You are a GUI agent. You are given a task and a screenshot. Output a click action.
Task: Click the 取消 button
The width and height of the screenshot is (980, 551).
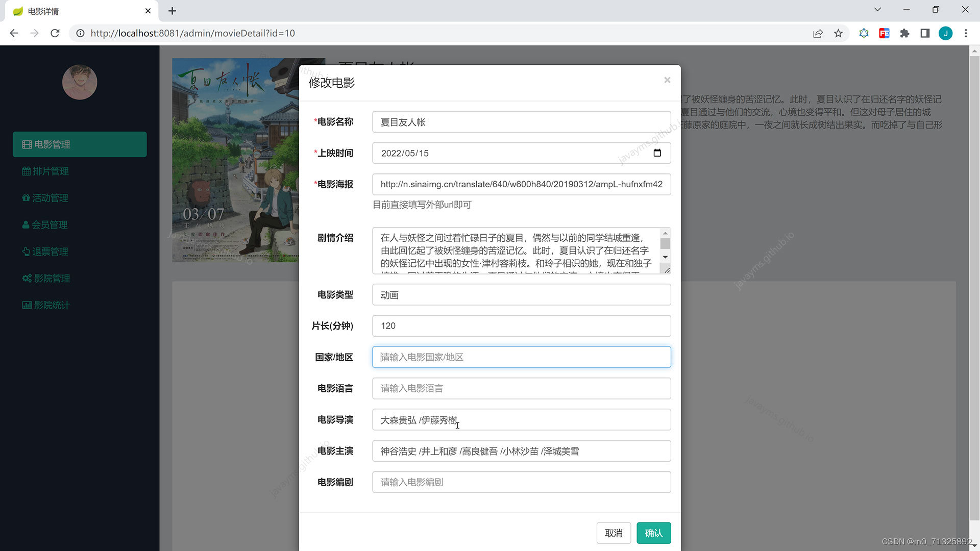tap(614, 533)
